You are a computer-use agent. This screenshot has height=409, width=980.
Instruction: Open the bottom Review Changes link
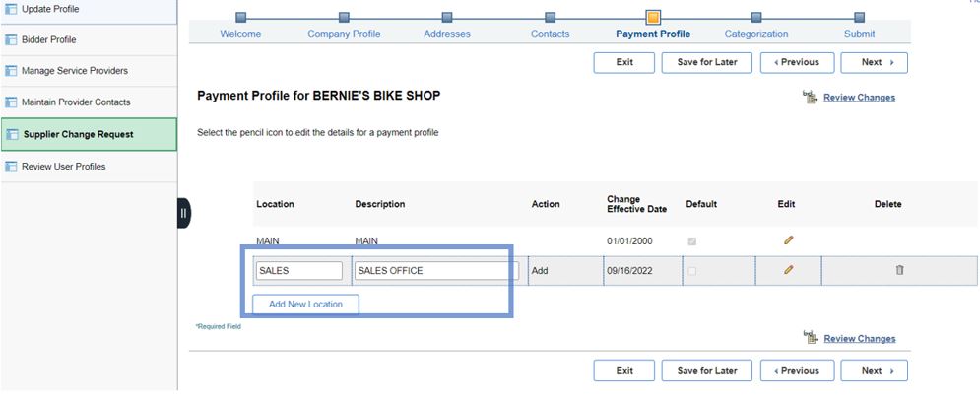[860, 339]
